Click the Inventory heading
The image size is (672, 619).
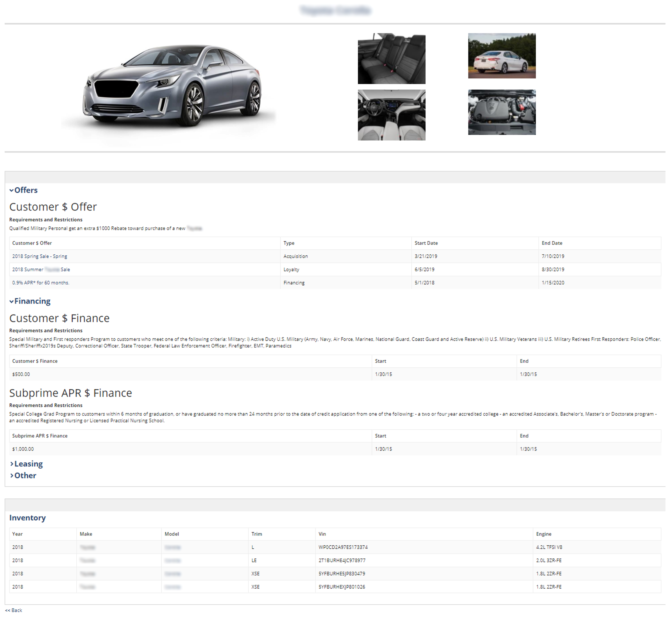27,518
